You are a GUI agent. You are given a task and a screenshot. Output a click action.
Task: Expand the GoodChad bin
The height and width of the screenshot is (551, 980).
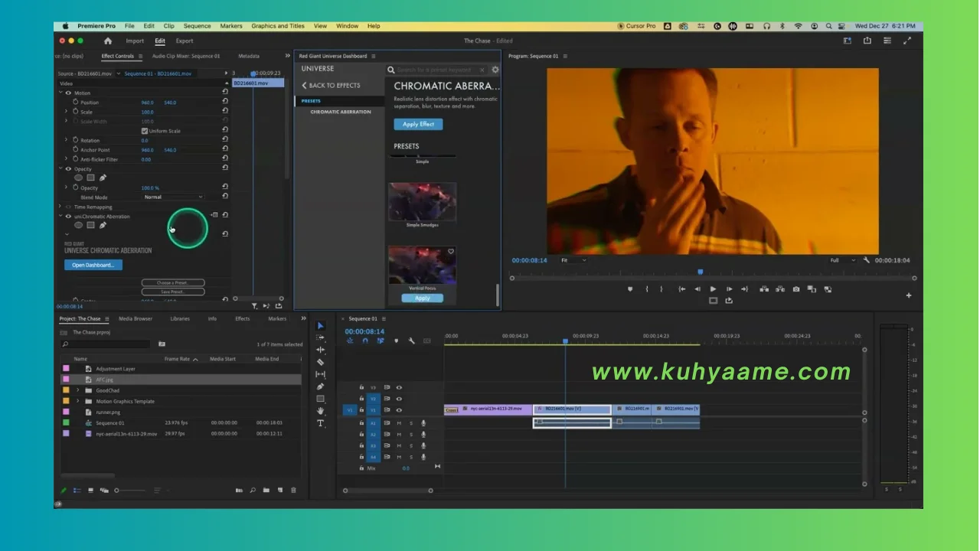tap(78, 390)
